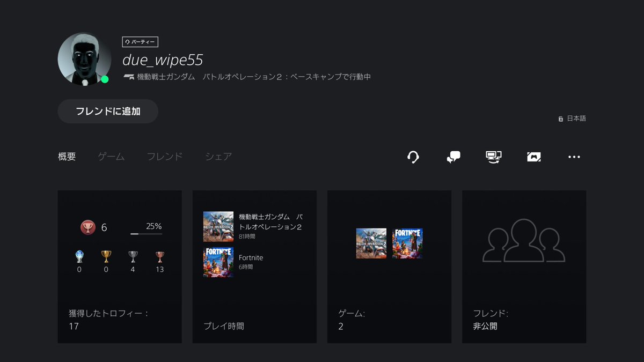The height and width of the screenshot is (362, 644).
Task: Click the silver trophy count 4
Action: (133, 270)
